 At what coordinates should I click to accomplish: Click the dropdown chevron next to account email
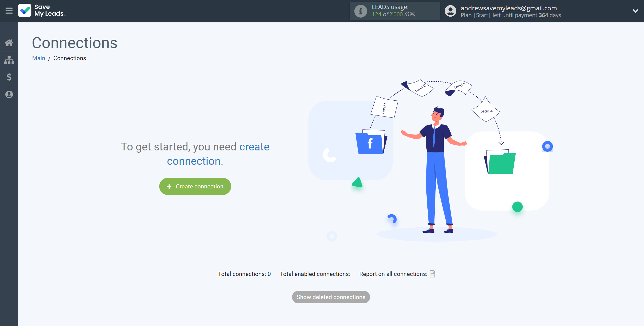point(636,11)
